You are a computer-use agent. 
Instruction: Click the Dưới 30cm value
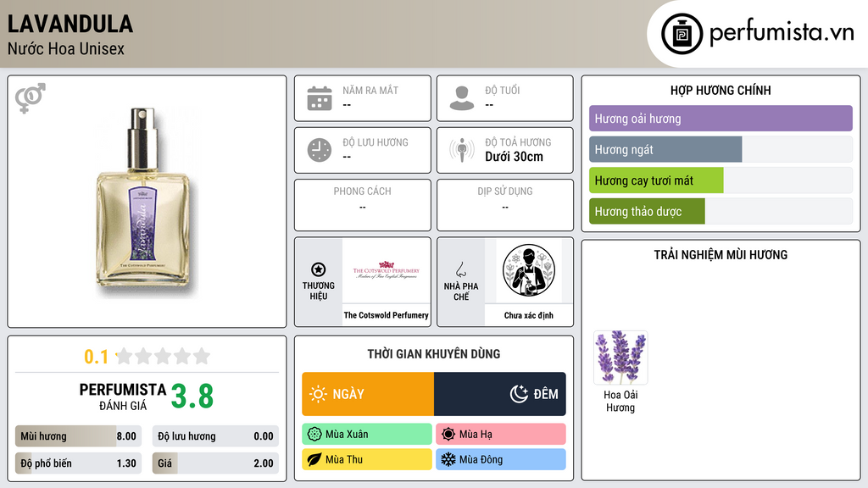click(515, 157)
